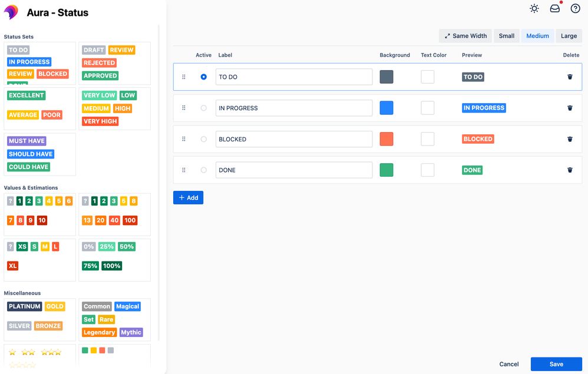588x374 pixels.
Task: Choose the 13 / 20 / 40 / 100 set
Action: click(x=115, y=214)
